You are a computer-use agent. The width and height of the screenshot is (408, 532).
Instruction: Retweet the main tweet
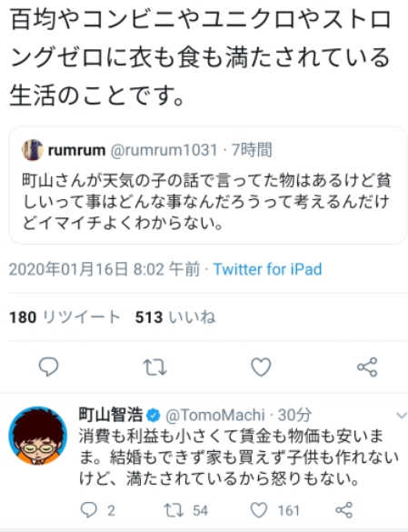tap(154, 367)
